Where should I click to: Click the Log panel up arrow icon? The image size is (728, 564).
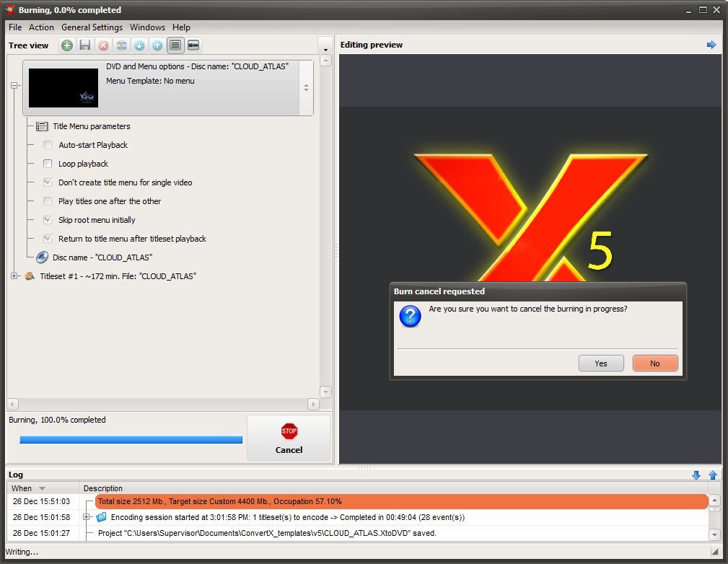(x=713, y=475)
